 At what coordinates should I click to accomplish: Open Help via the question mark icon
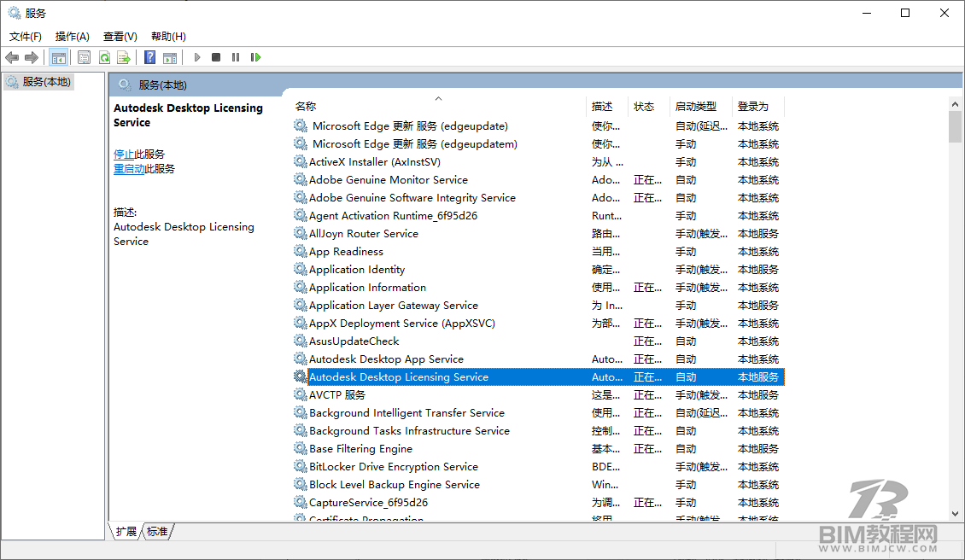(x=149, y=57)
